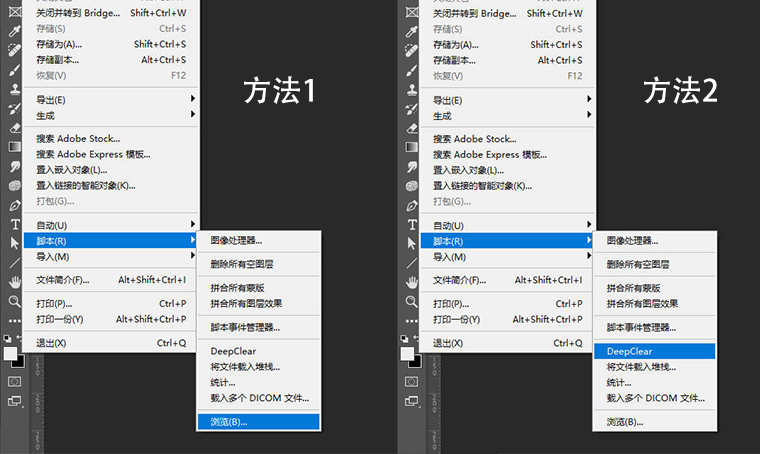
Task: Toggle Quick Mask mode in left toolbar
Action: (x=15, y=381)
